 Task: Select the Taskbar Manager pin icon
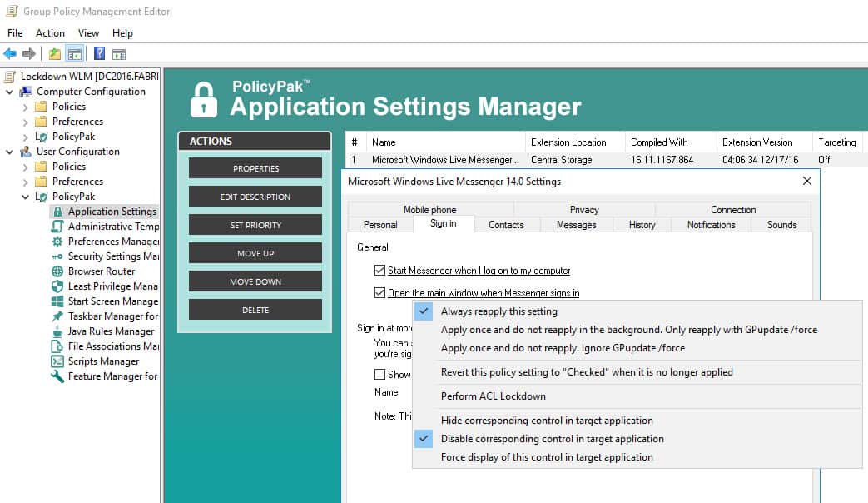(x=57, y=316)
